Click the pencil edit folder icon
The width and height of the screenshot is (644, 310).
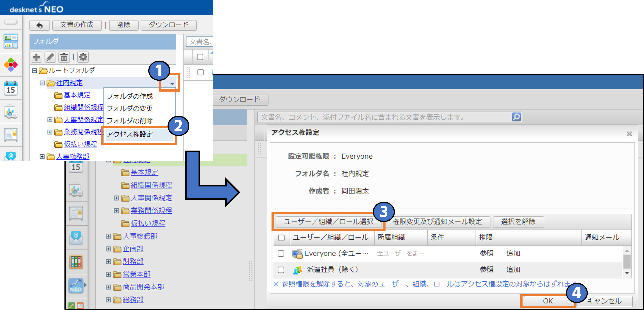pyautogui.click(x=50, y=57)
